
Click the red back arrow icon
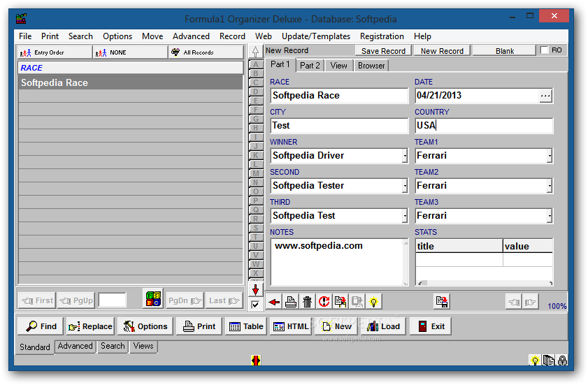pyautogui.click(x=274, y=302)
